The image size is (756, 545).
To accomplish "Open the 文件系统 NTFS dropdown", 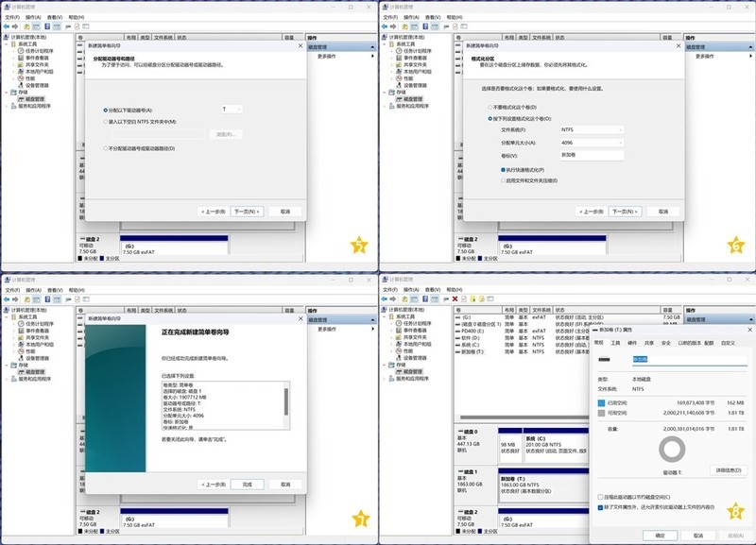I will 592,129.
